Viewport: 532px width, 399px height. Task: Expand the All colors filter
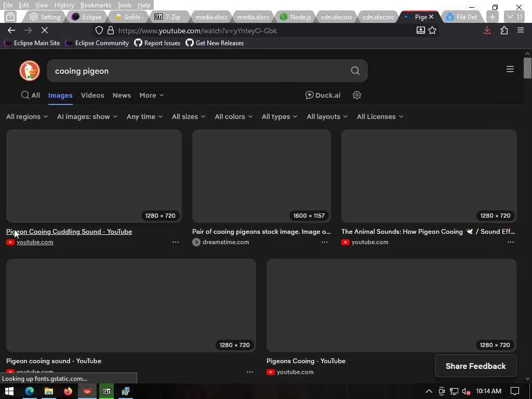point(233,117)
